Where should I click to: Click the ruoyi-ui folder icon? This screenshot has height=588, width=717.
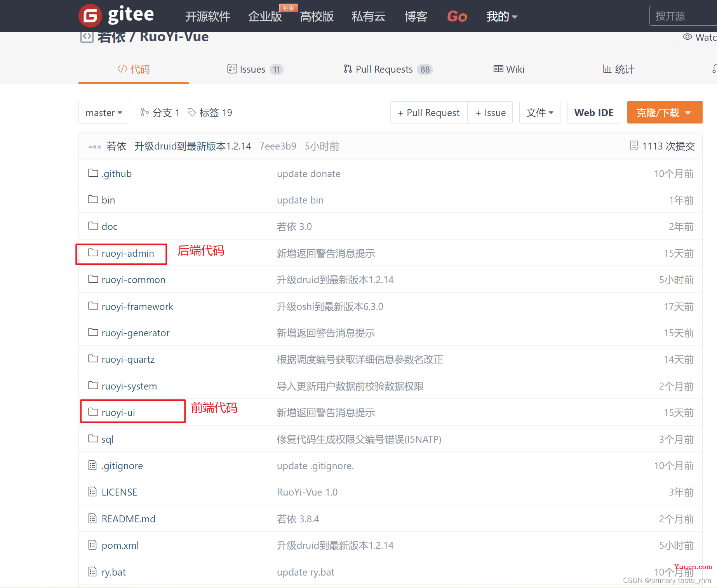(x=93, y=412)
